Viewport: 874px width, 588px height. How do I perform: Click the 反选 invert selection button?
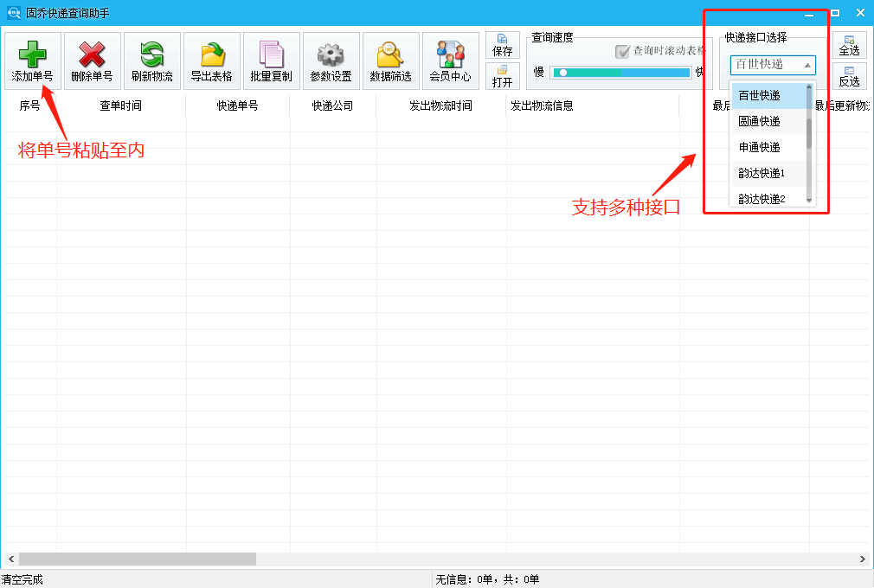point(849,76)
